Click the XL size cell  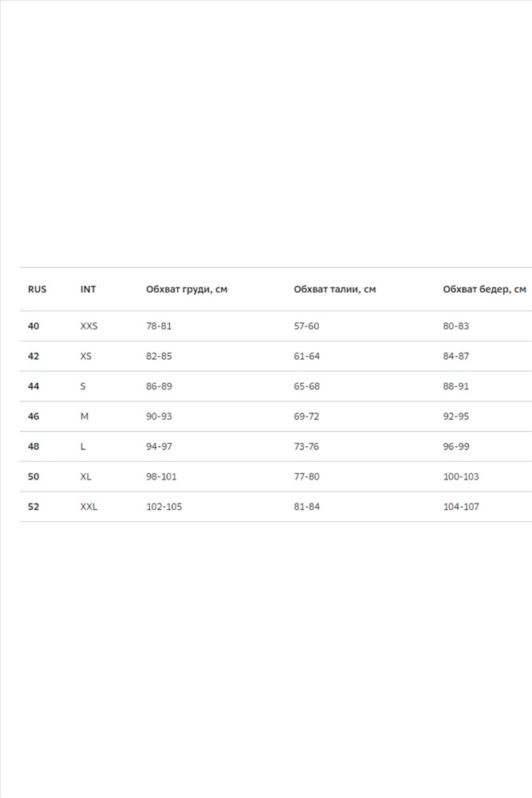click(x=86, y=476)
